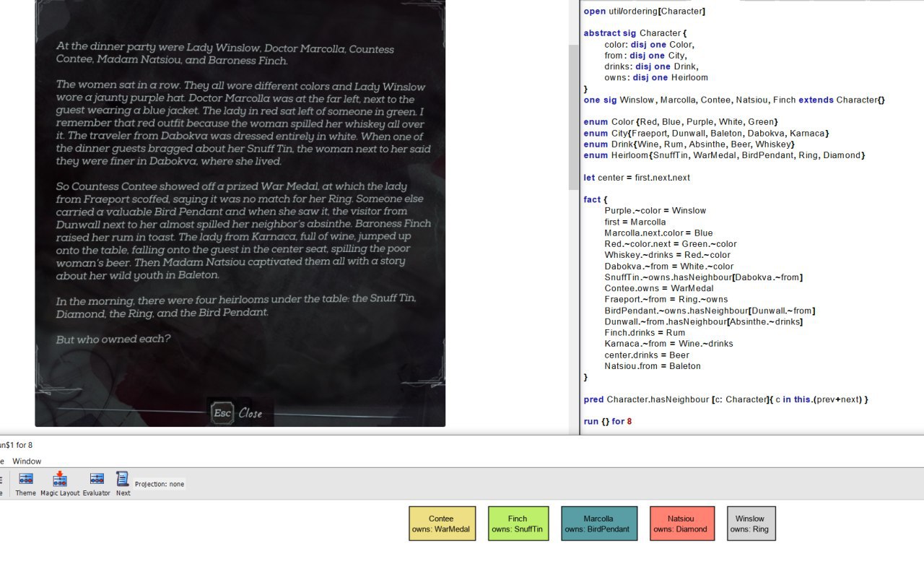Click the 'open util/ordering[Character]' line

(x=645, y=11)
